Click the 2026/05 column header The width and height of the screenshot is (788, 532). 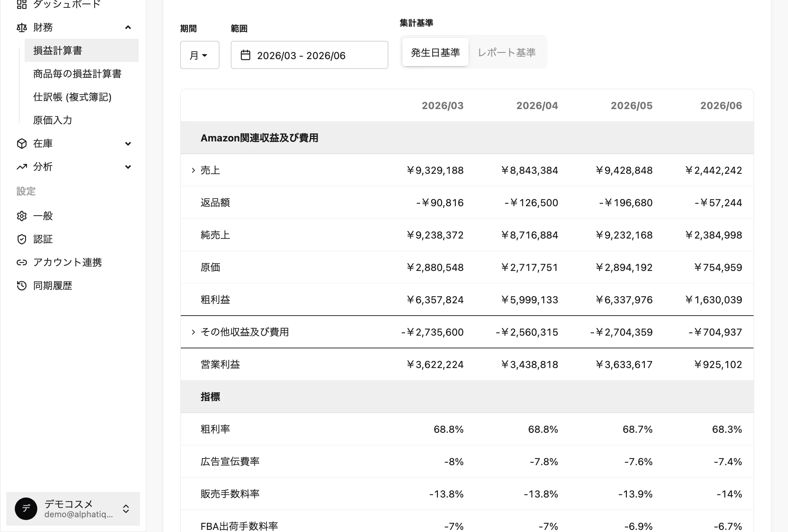point(631,106)
